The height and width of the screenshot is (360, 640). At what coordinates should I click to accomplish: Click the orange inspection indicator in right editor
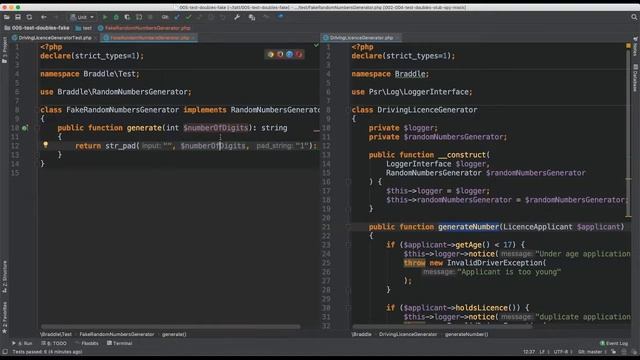click(628, 46)
